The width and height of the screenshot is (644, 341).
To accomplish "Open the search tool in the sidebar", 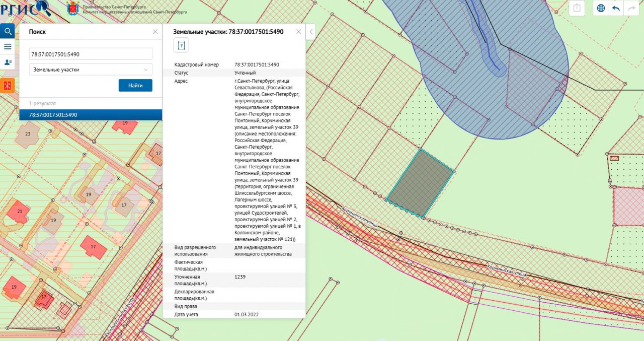I will pos(8,31).
